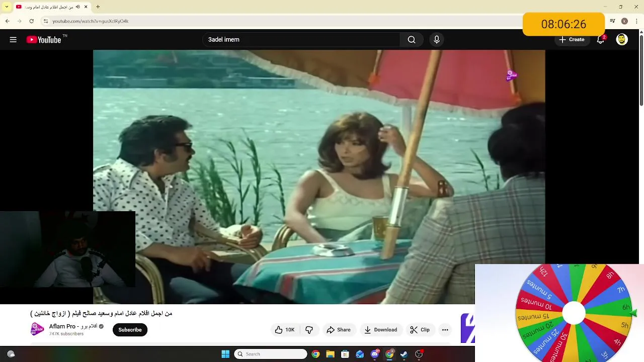The image size is (644, 362).
Task: Open the Create menu
Action: pos(572,40)
